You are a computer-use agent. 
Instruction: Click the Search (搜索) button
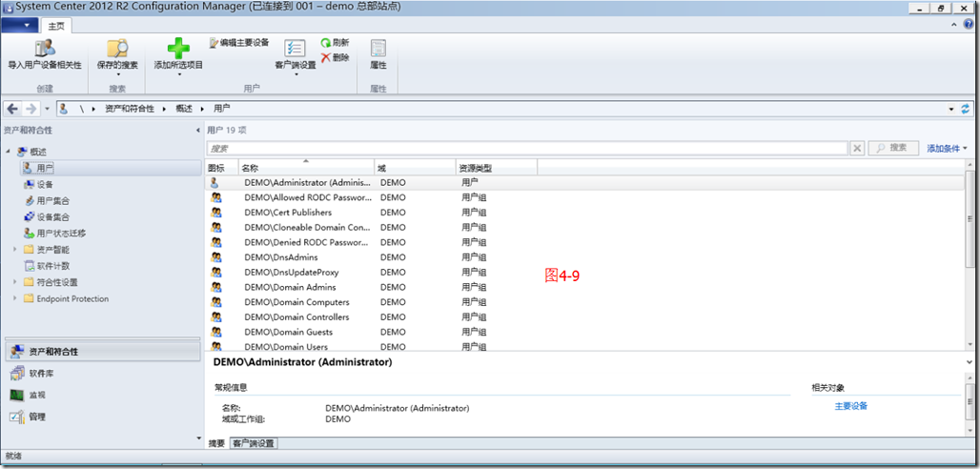click(893, 148)
